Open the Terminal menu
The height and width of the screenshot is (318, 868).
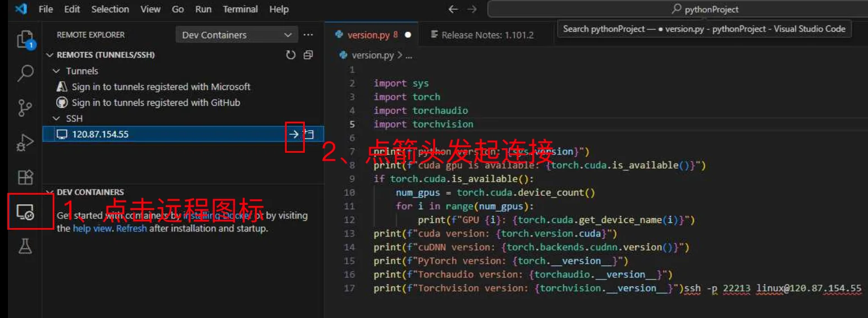click(x=241, y=9)
